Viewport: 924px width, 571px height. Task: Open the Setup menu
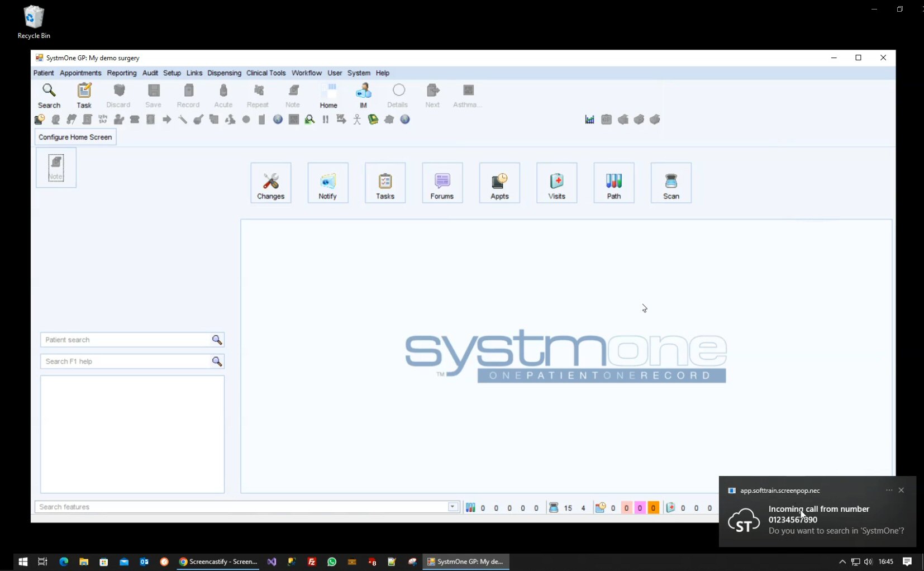point(172,73)
